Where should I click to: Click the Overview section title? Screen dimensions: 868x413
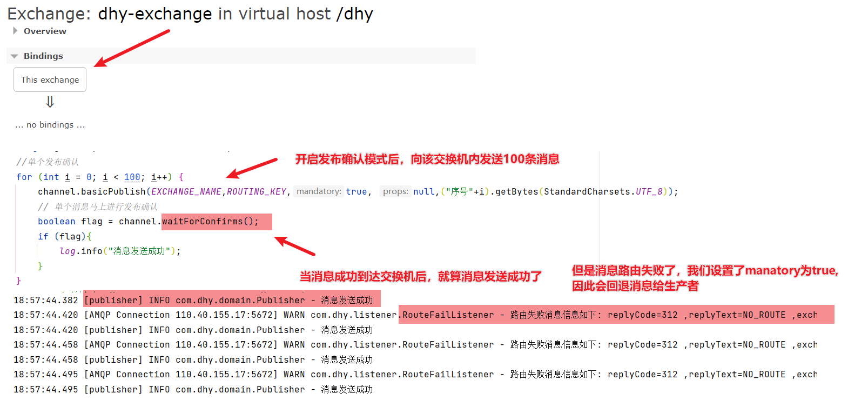pyautogui.click(x=45, y=31)
